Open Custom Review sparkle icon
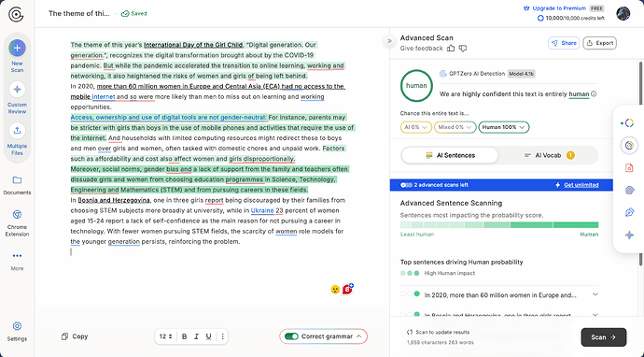Image resolution: width=644 pixels, height=357 pixels. click(17, 90)
